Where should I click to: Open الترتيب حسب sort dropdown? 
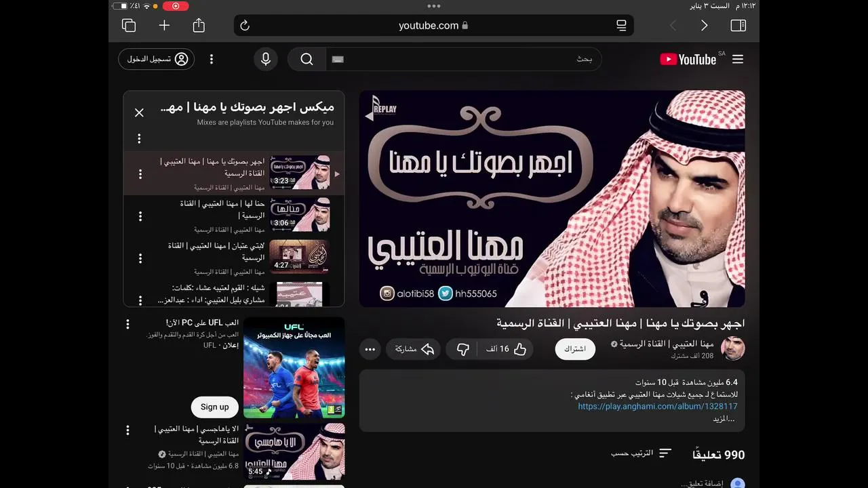pos(641,453)
